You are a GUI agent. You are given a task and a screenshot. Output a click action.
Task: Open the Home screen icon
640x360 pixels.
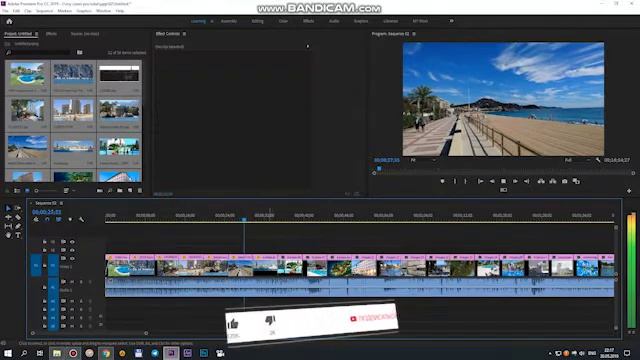9,21
